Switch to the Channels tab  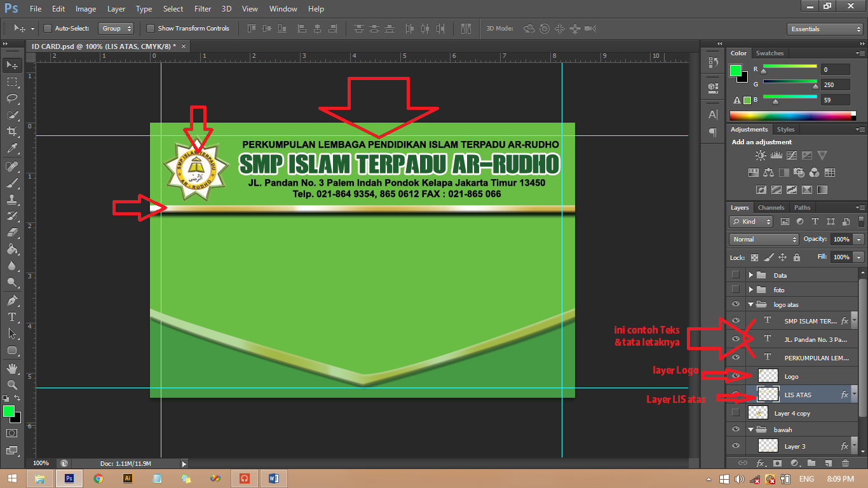coord(771,208)
